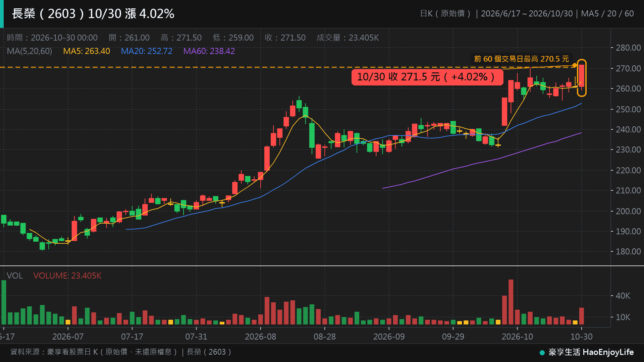Viewport: 644px width, 362px height.
Task: Click the 豪享生活 HaoEnjoyLife logo text
Action: pyautogui.click(x=591, y=352)
